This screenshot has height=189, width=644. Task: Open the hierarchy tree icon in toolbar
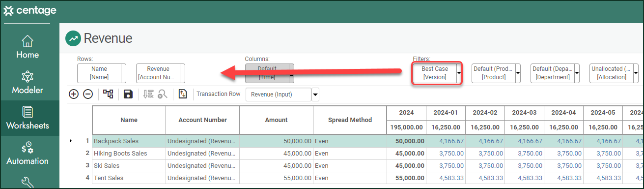108,94
